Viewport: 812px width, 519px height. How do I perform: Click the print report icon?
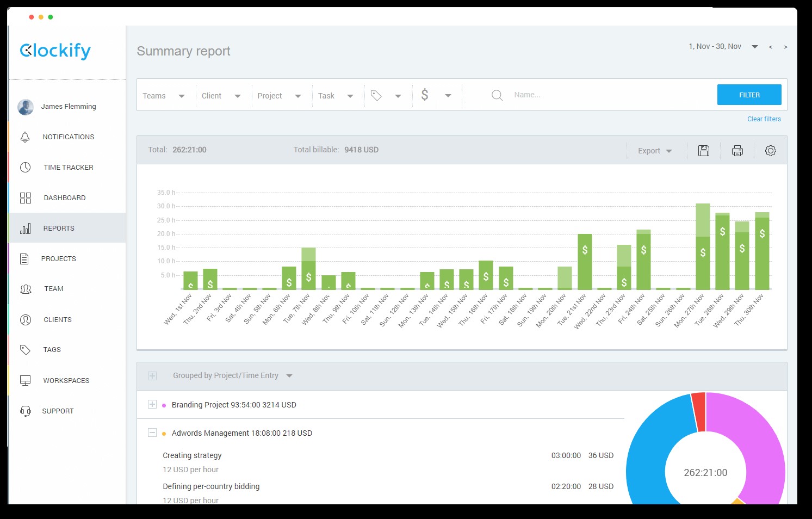pyautogui.click(x=737, y=151)
